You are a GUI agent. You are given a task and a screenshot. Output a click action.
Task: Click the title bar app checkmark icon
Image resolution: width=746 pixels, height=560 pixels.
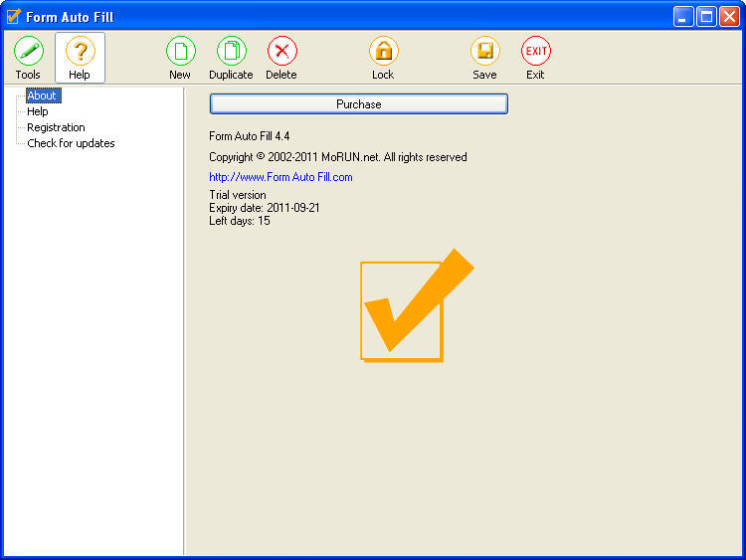[x=14, y=17]
